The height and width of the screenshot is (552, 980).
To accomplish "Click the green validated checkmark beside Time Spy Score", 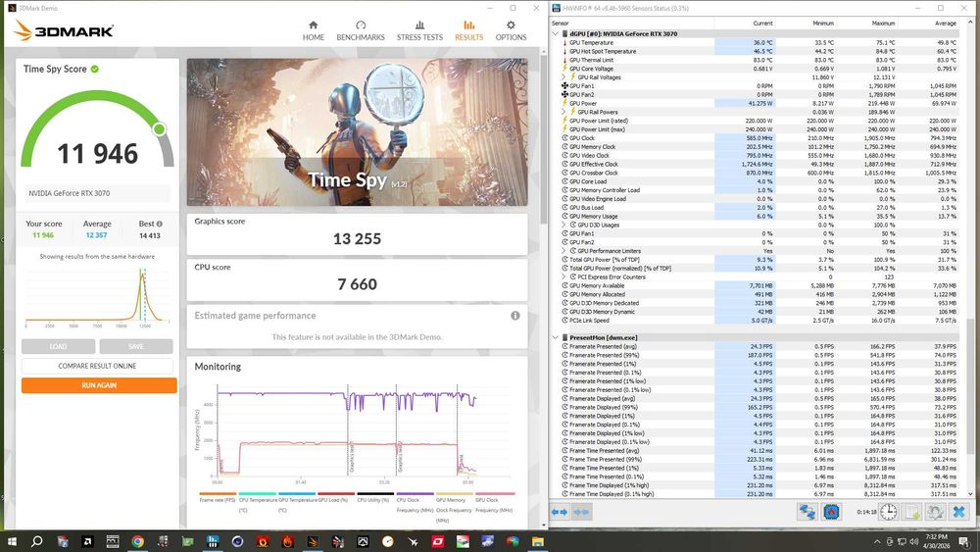I will (x=95, y=69).
